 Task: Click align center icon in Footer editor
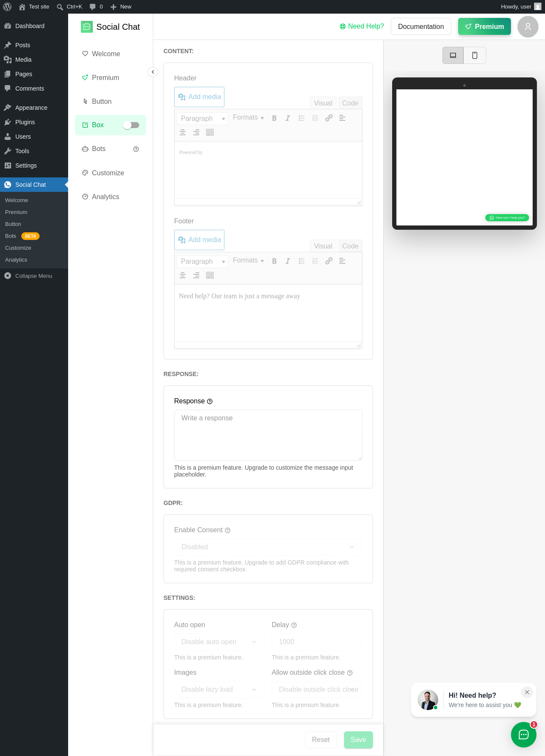[183, 276]
